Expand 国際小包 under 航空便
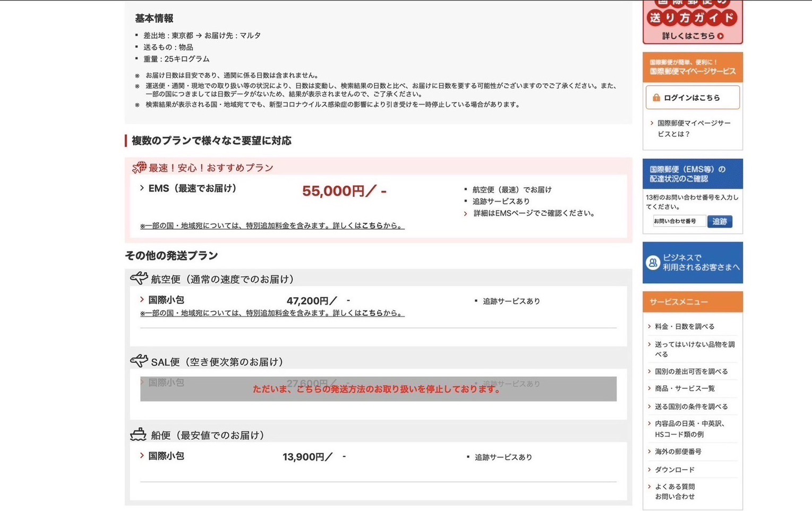Image resolution: width=812 pixels, height=511 pixels. click(x=166, y=300)
